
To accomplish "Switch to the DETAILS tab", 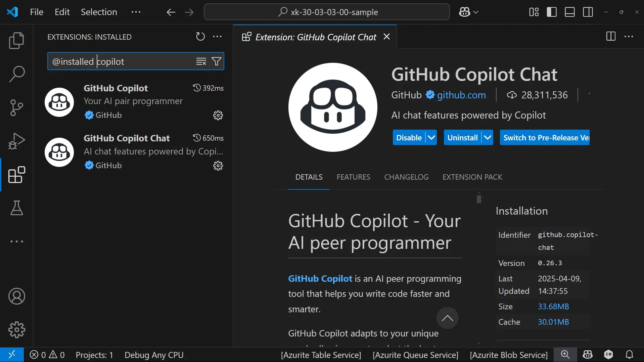I will pyautogui.click(x=309, y=177).
